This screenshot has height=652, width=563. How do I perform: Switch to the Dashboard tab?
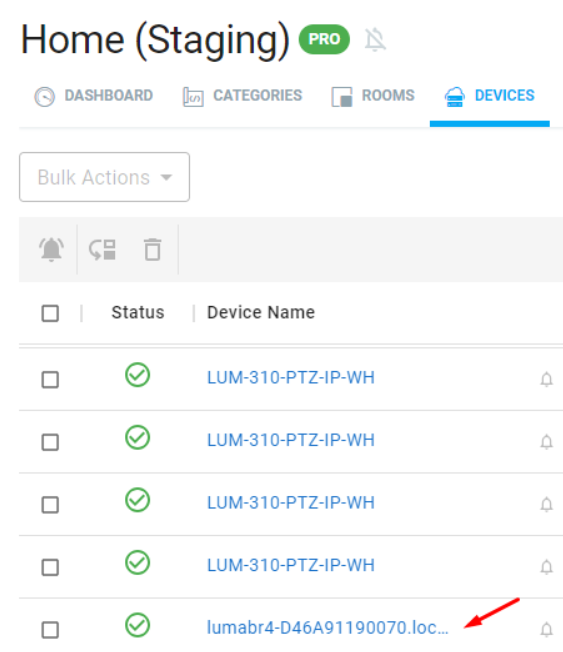click(x=94, y=96)
